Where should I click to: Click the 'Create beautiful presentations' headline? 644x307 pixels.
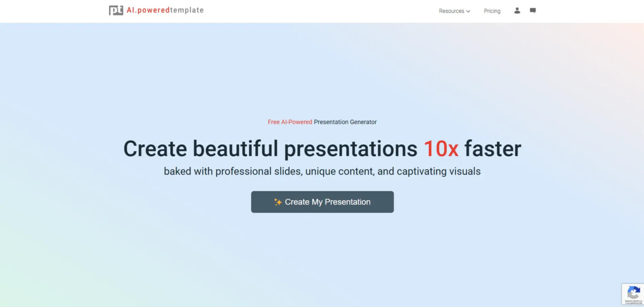pyautogui.click(x=270, y=149)
